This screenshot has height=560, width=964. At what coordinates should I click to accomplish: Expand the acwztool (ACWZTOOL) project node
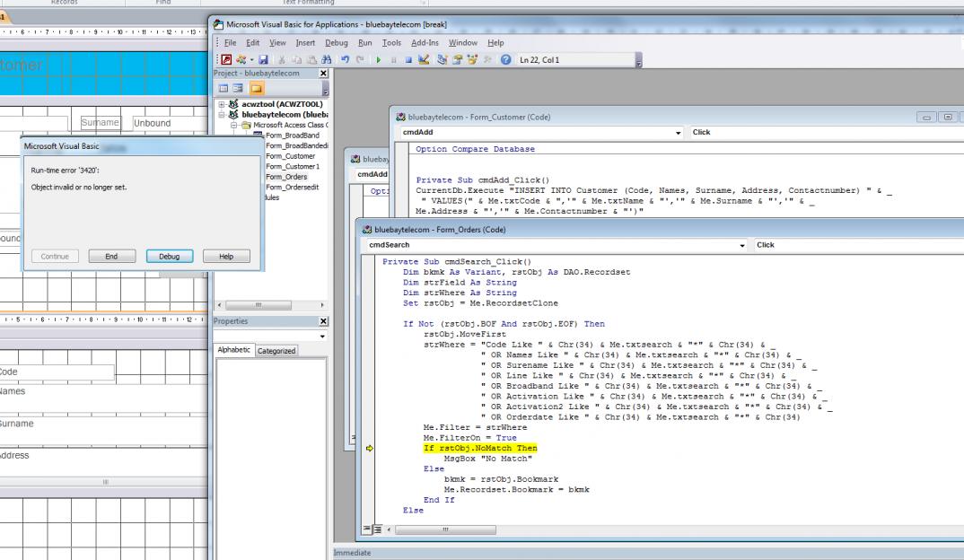[222, 104]
